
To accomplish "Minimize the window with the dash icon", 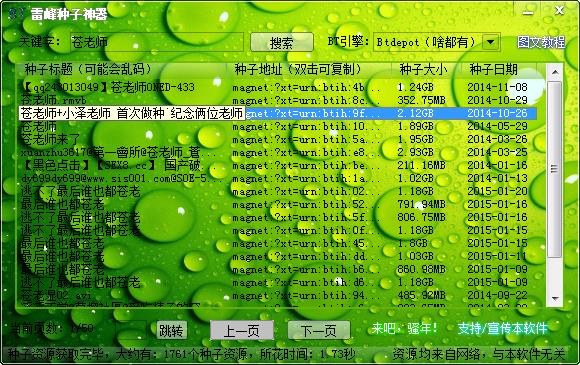I will [528, 12].
